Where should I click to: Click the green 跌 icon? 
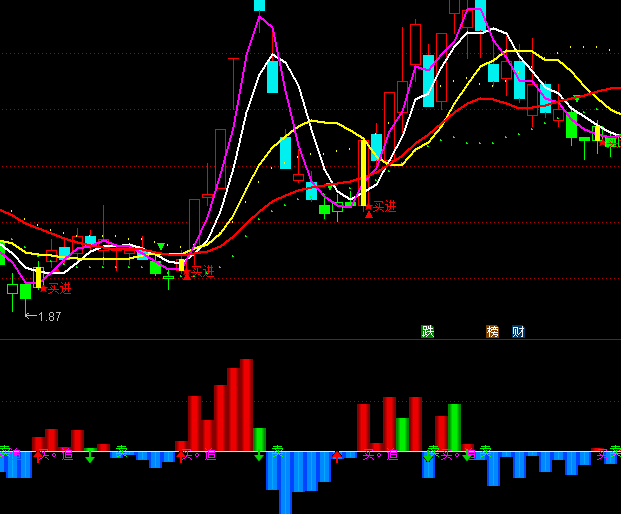click(x=428, y=332)
